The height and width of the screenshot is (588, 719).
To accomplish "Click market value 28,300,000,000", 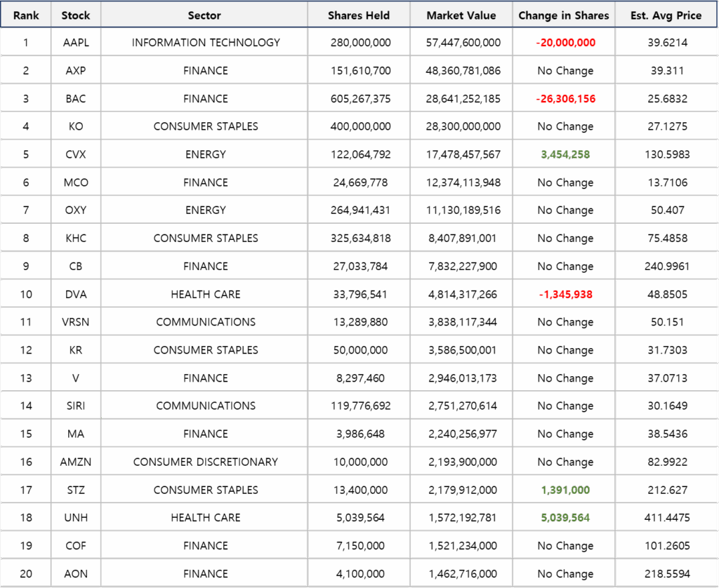I will coord(463,126).
